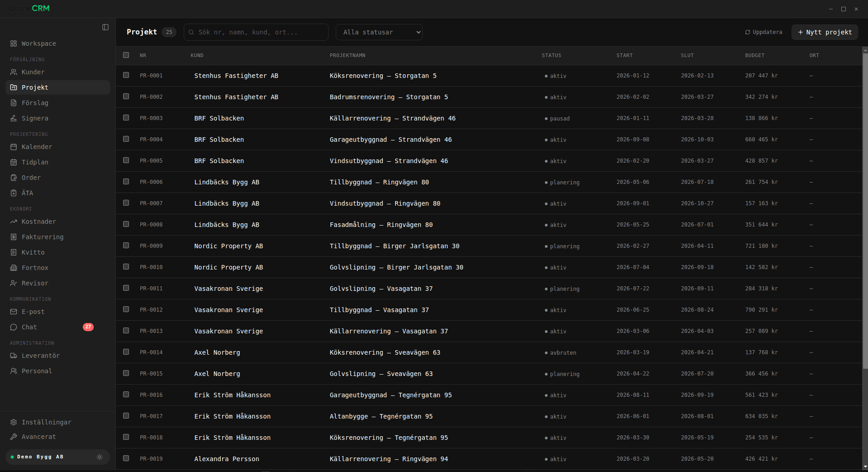Open project Köksrenovering – Storgatan 5
Viewport: 868px width, 472px height.
pos(383,76)
